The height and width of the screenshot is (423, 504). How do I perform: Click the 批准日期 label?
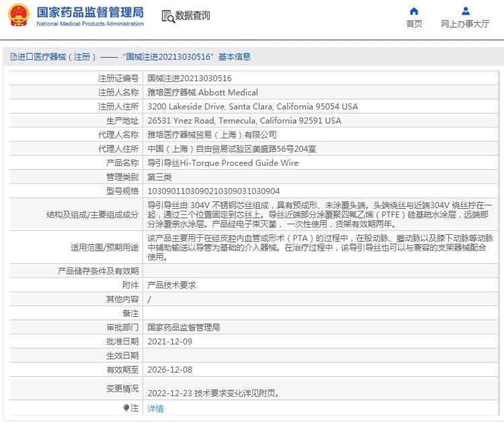click(x=122, y=342)
